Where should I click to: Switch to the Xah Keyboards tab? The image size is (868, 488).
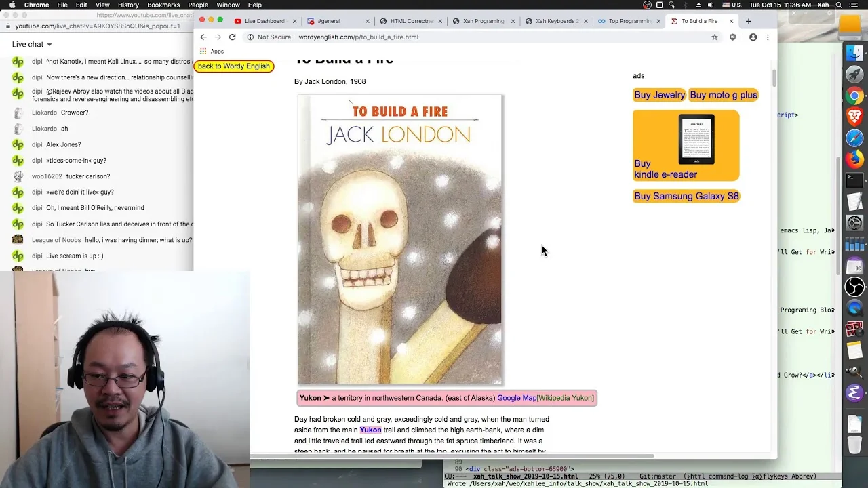[x=556, y=21]
